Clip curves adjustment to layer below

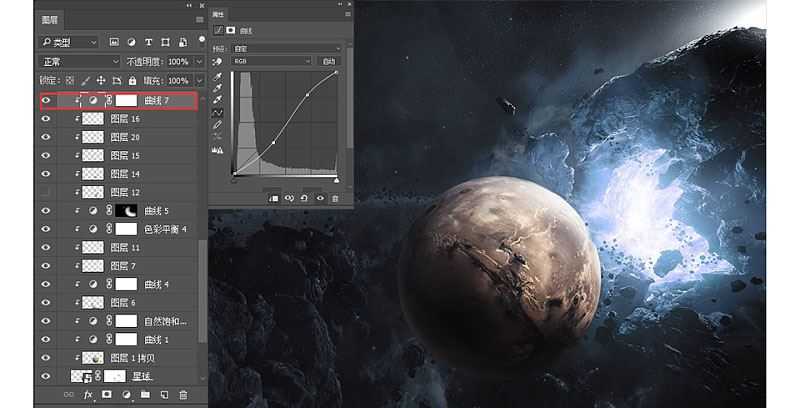coord(273,198)
